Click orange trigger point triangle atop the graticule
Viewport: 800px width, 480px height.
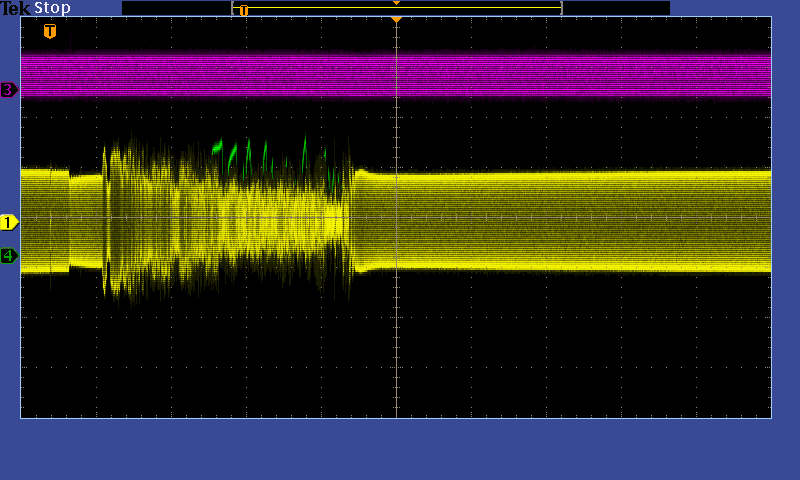[396, 20]
